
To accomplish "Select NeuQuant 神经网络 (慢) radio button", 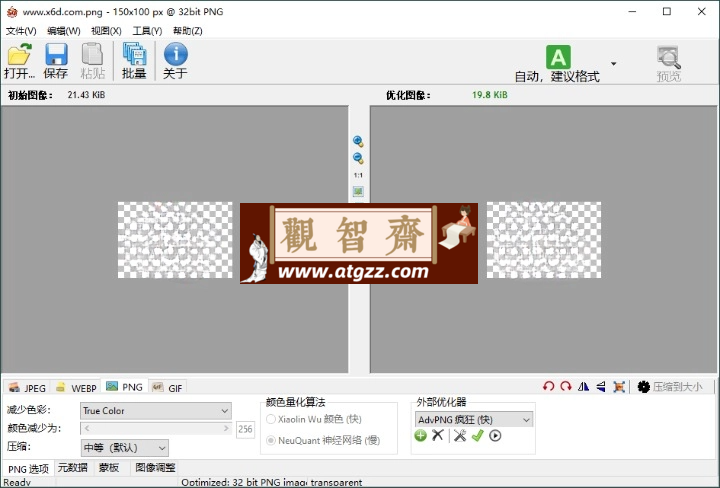I will pos(271,441).
